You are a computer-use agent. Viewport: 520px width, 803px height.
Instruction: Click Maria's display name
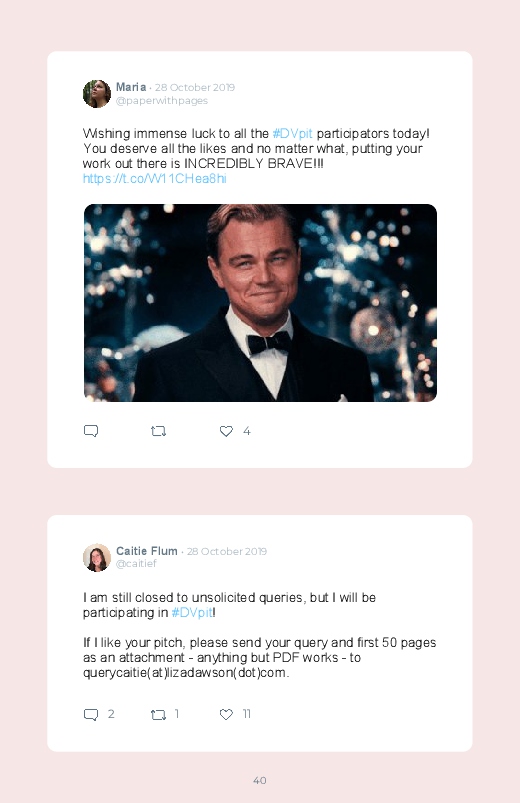tap(131, 87)
